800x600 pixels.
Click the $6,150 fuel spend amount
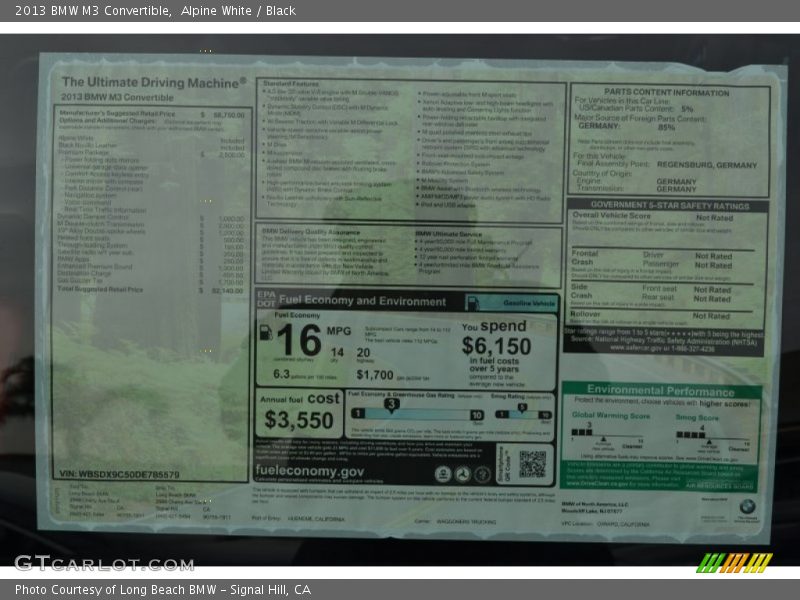click(496, 346)
